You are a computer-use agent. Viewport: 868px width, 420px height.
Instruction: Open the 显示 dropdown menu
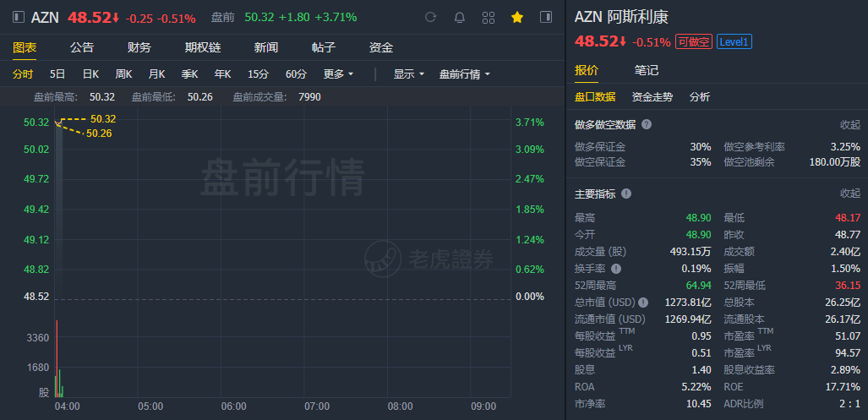pos(408,74)
